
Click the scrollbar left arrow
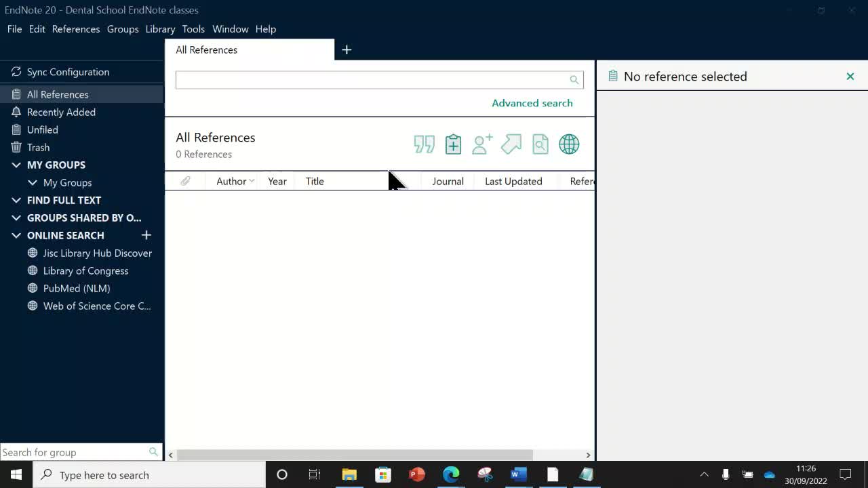171,455
